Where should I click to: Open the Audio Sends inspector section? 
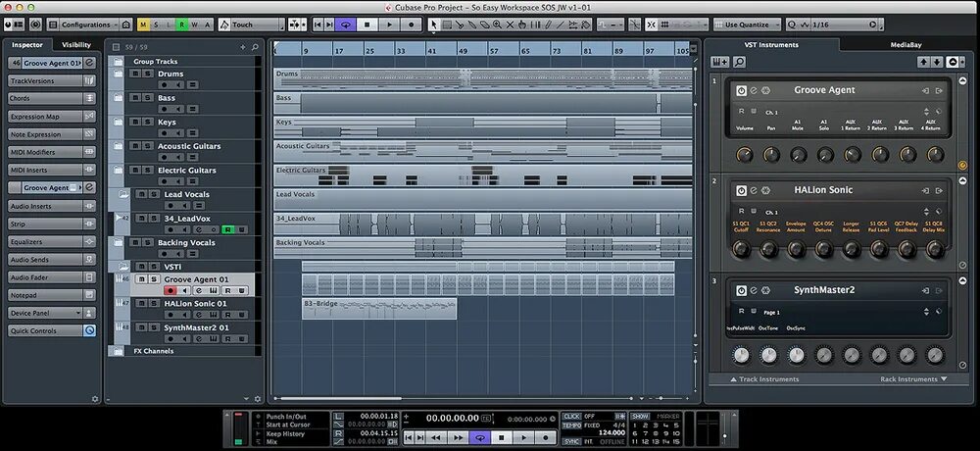(51, 260)
